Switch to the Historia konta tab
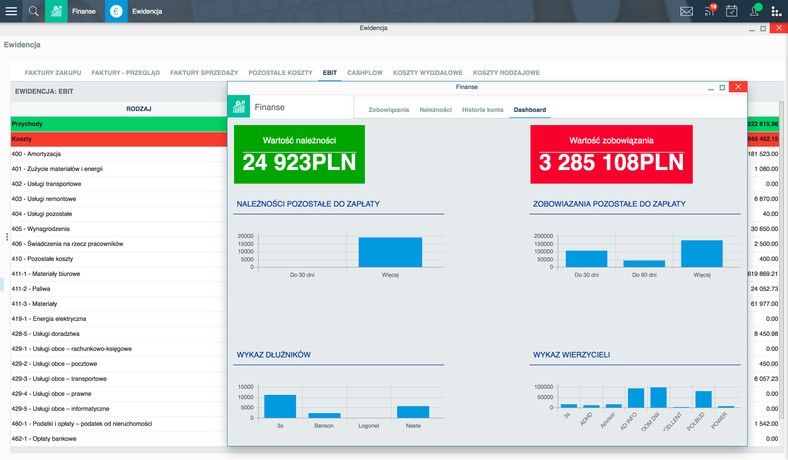This screenshot has height=460, width=788. tap(482, 110)
